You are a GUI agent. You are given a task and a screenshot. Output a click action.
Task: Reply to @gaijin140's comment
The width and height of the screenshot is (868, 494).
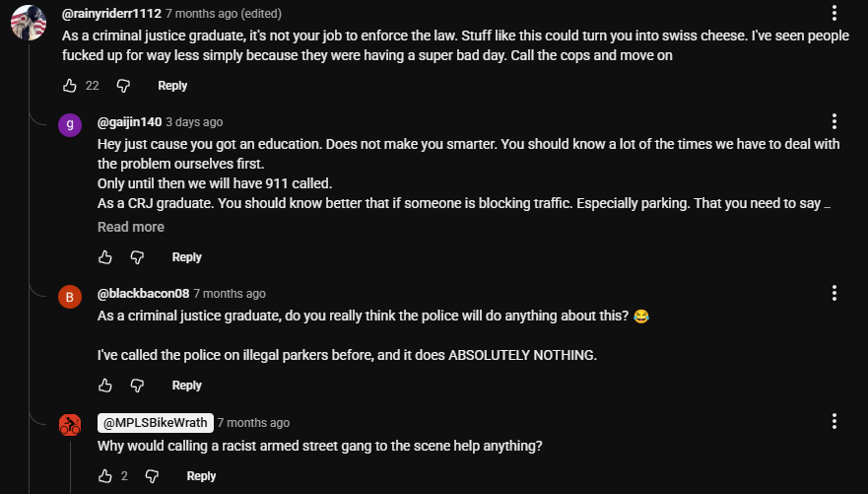click(187, 257)
